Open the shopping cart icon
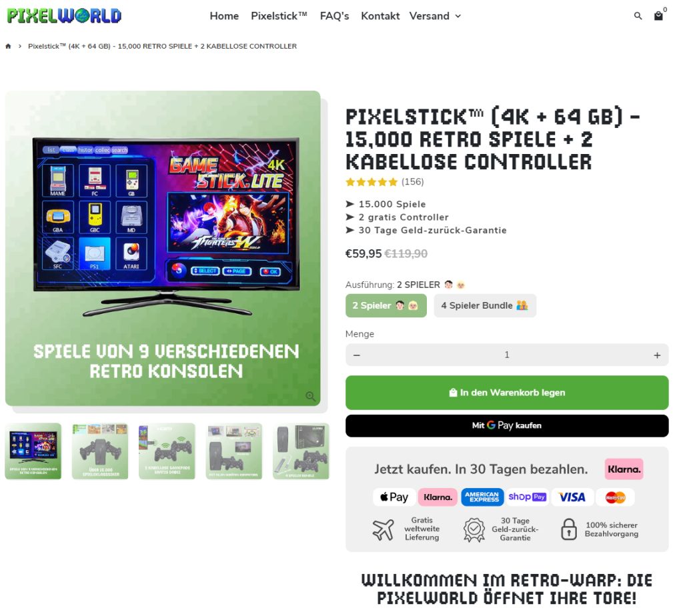This screenshot has height=616, width=683. point(658,16)
